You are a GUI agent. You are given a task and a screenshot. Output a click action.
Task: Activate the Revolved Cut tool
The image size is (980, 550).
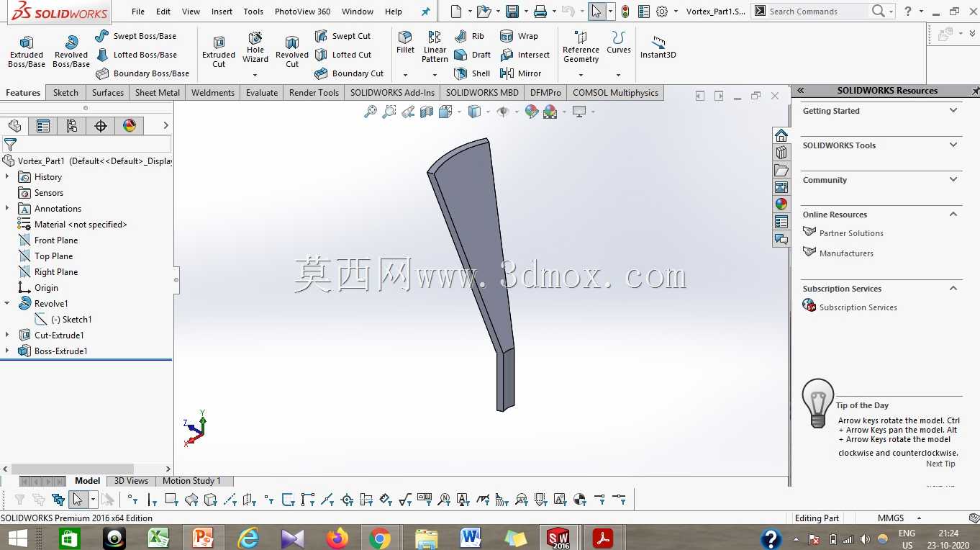(292, 51)
